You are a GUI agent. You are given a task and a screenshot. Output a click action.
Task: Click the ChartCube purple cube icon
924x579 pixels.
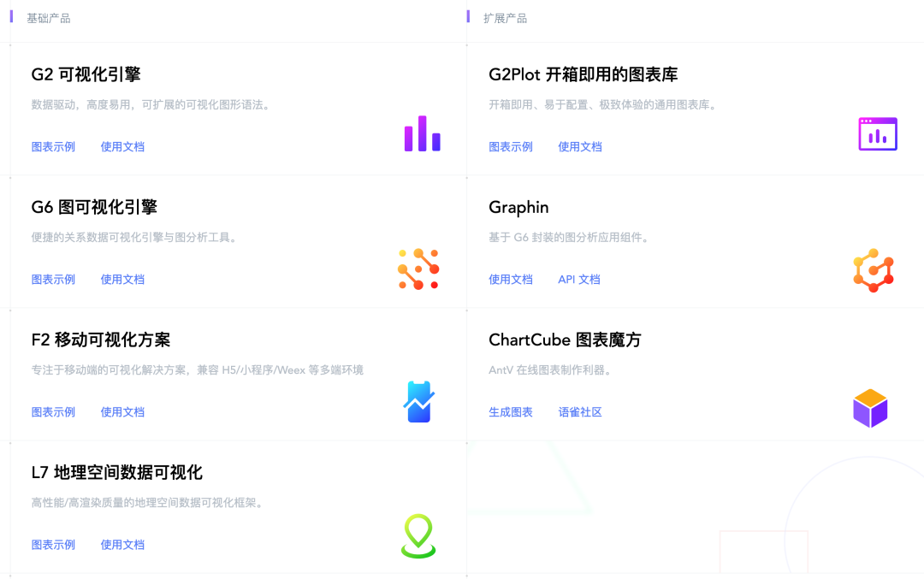click(x=870, y=408)
